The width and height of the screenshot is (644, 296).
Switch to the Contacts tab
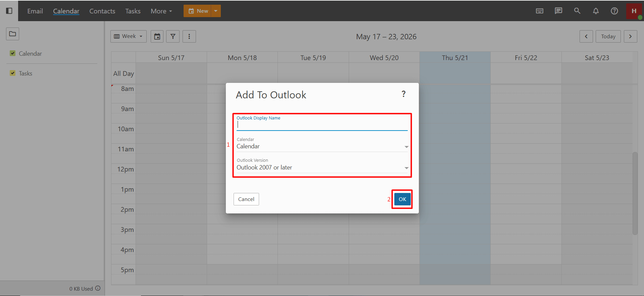pyautogui.click(x=102, y=11)
